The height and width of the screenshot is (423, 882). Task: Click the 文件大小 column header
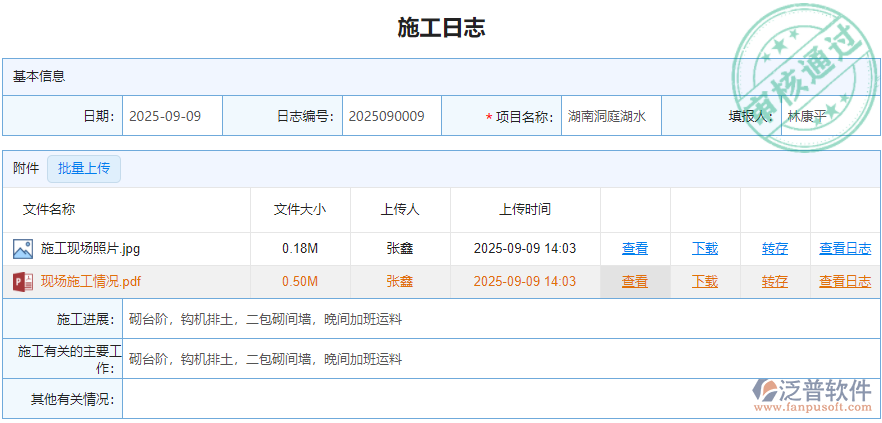300,210
